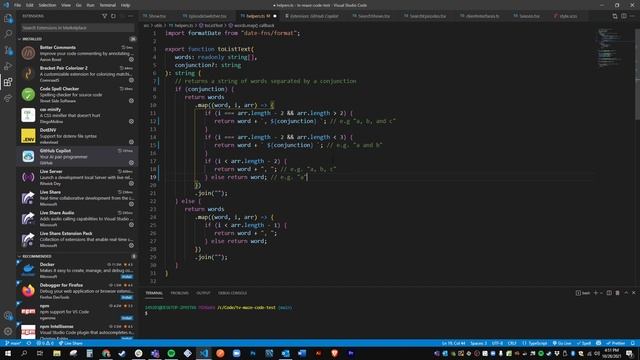Change the UTF-8 encoding in status bar
The width and height of the screenshot is (640, 360).
tap(498, 343)
